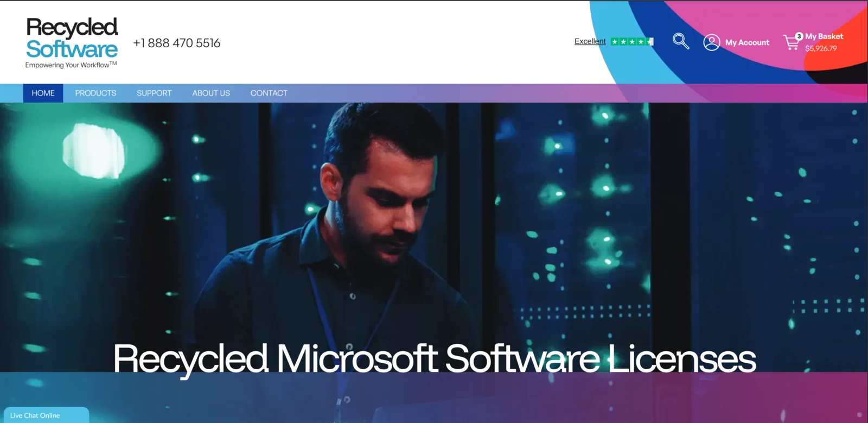Click the My Account user icon
This screenshot has height=423, width=868.
click(712, 42)
